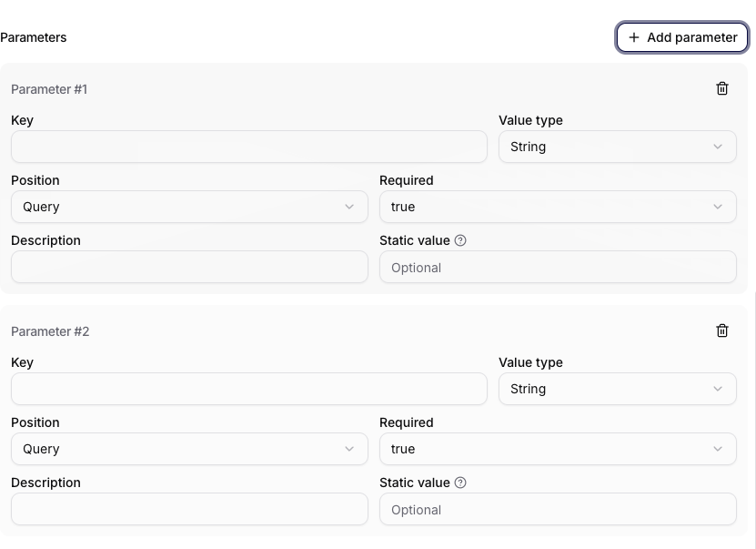This screenshot has width=756, height=549.
Task: Click the Optional static value field in Parameter #1
Action: (x=558, y=267)
